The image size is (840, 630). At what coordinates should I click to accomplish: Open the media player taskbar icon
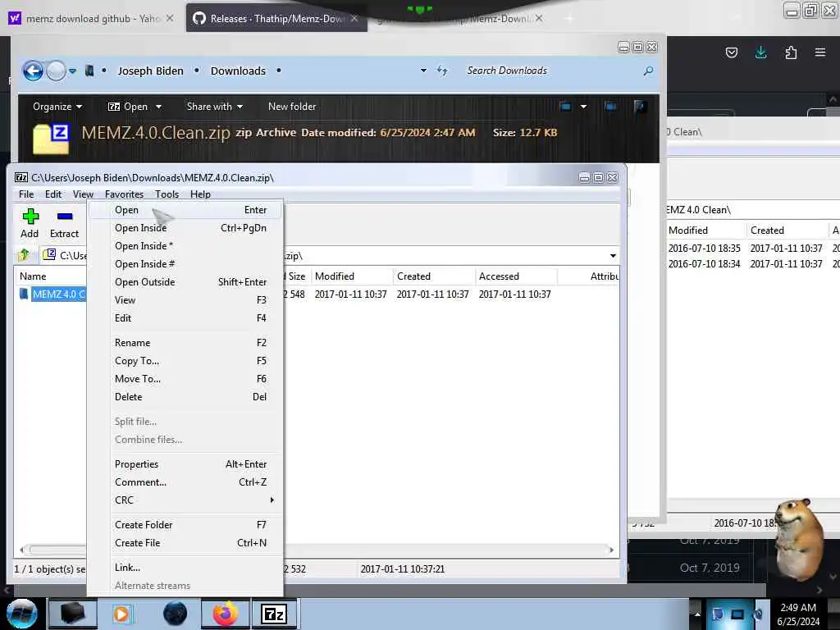(x=121, y=614)
